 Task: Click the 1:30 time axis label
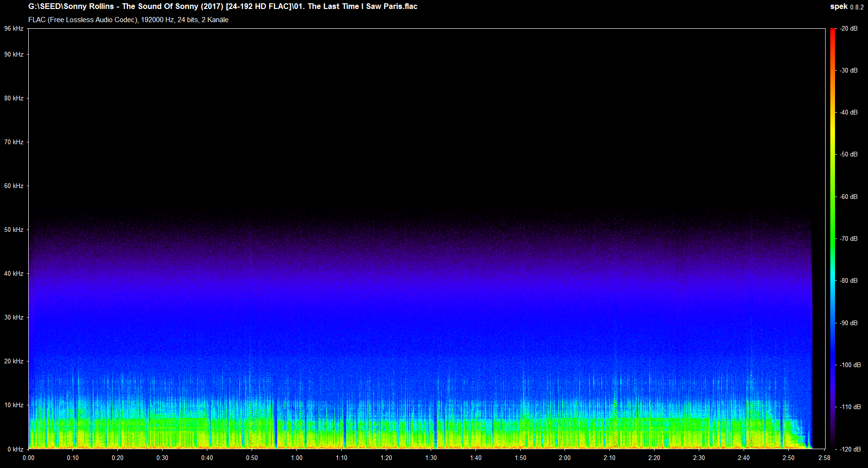431,458
